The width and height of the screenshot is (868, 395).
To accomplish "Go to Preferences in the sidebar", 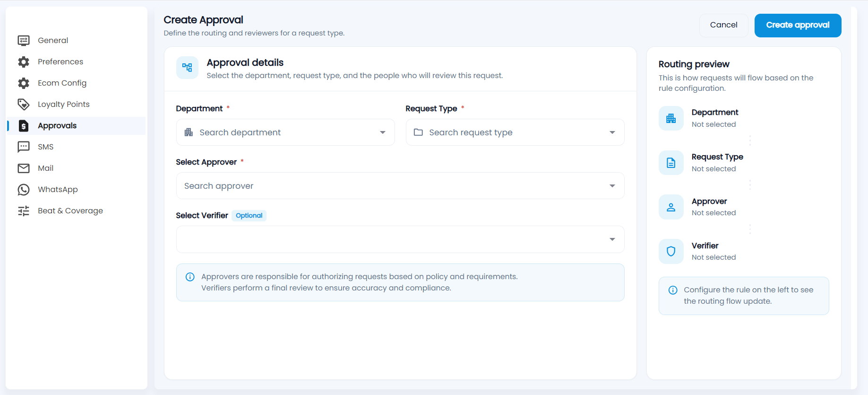I will click(x=77, y=62).
